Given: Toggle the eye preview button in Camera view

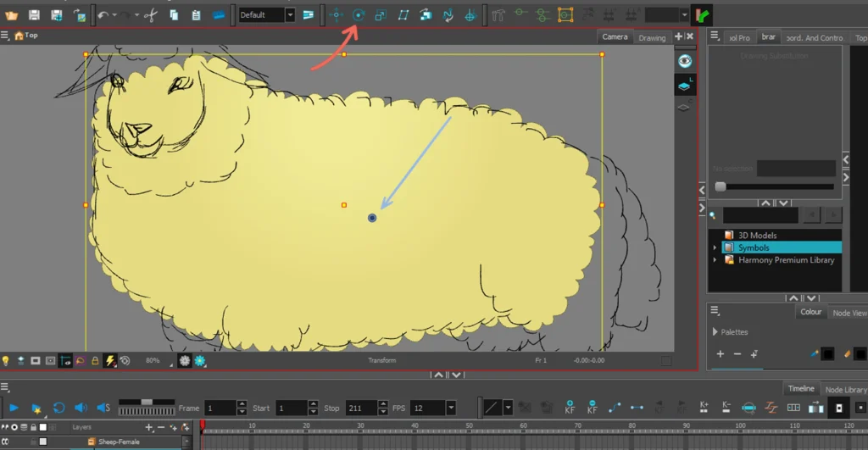Looking at the screenshot, I should point(685,61).
